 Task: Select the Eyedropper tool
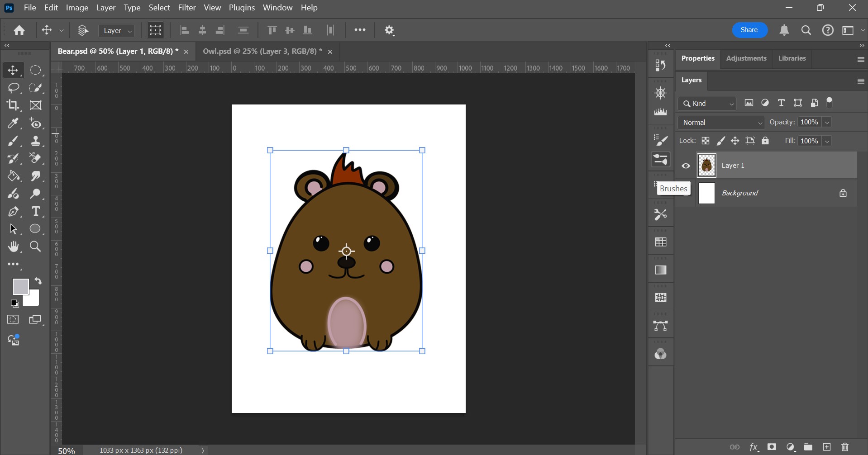click(x=13, y=123)
